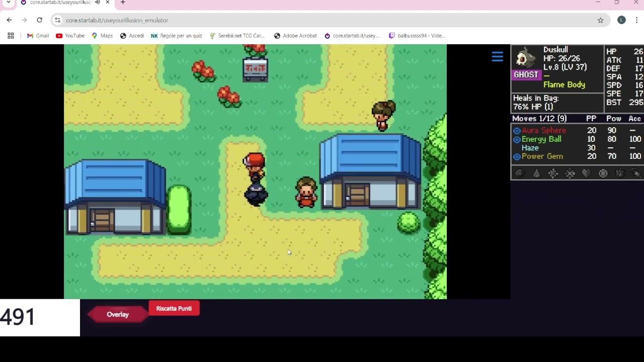Click the Power Gem move category icon
The width and height of the screenshot is (644, 362).
click(x=517, y=157)
